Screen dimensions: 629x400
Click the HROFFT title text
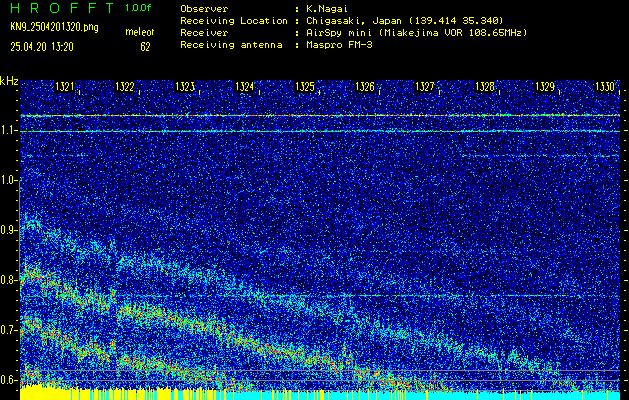pyautogui.click(x=62, y=8)
